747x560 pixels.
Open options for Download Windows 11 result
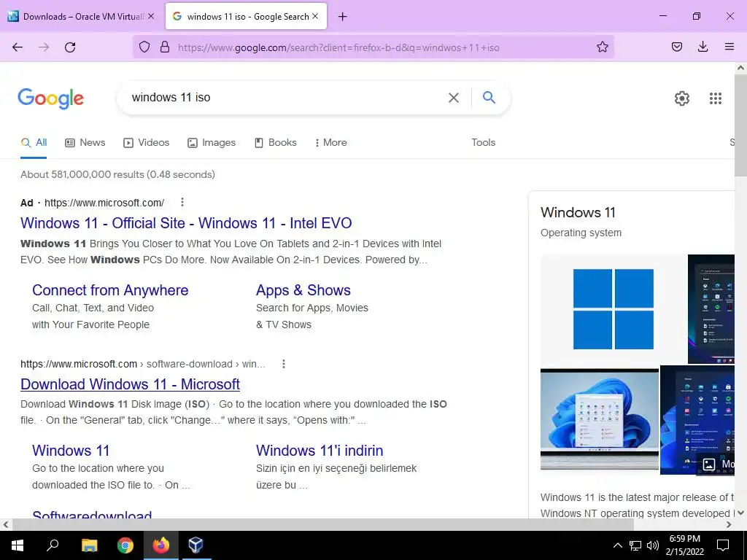[284, 364]
